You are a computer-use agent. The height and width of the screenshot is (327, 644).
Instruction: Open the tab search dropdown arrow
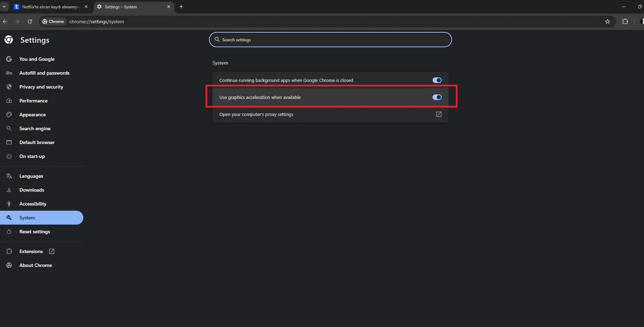point(4,7)
